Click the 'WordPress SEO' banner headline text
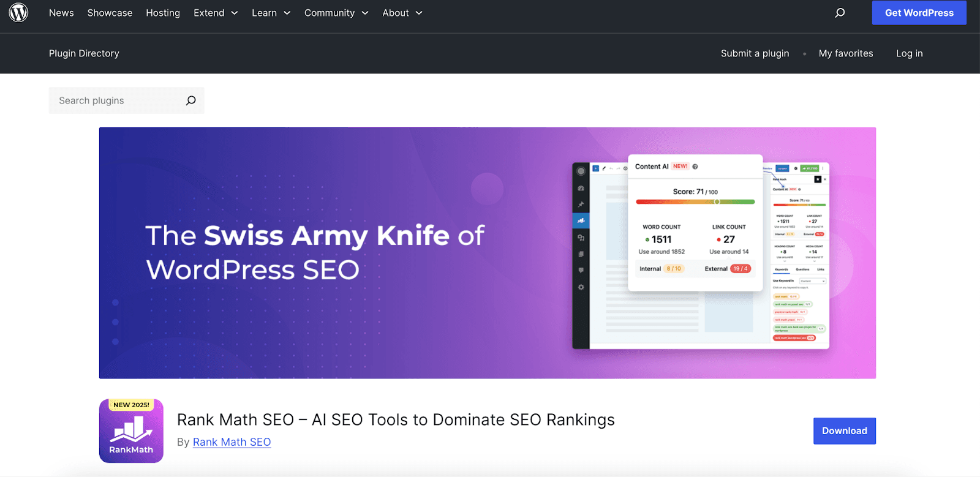Image resolution: width=980 pixels, height=477 pixels. 252,270
